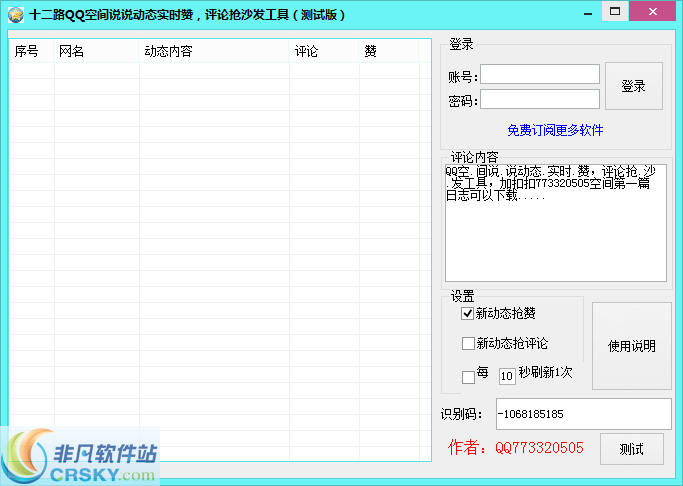683x486 pixels.
Task: Open the 免费订阅更多软件 link
Action: click(x=555, y=130)
